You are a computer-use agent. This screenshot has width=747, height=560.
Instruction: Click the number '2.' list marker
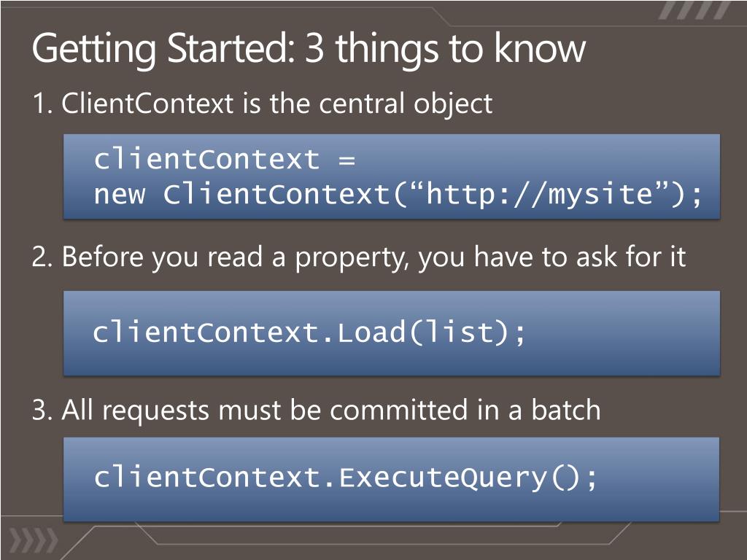(x=42, y=257)
